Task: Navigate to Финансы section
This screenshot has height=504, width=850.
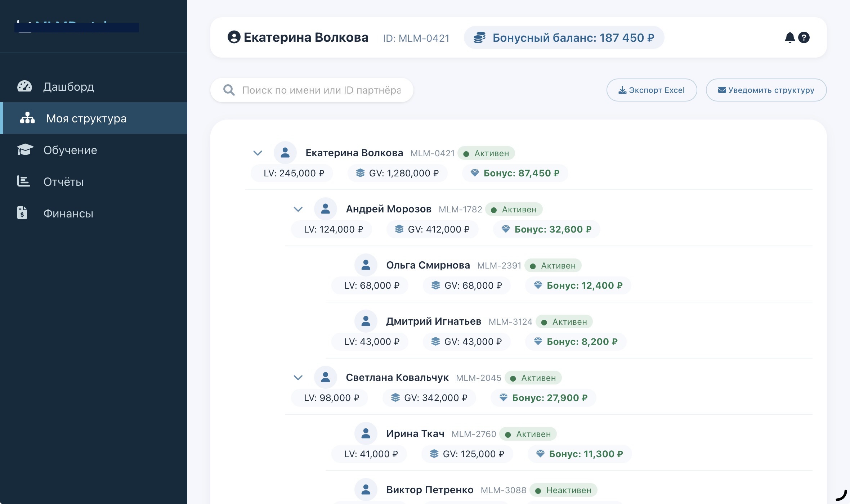Action: pos(68,213)
